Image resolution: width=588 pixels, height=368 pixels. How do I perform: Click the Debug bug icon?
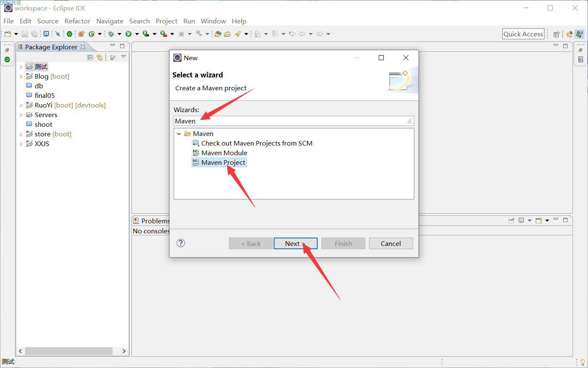click(111, 34)
